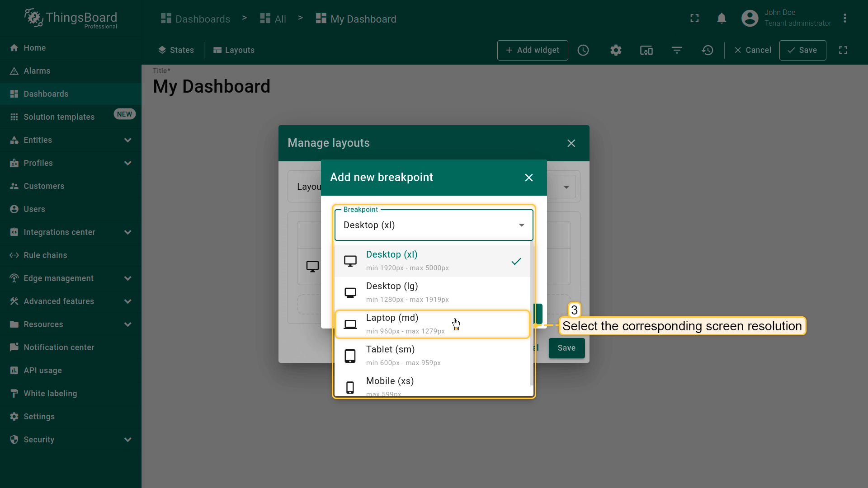This screenshot has width=868, height=488.
Task: Open dashboard settings gear icon
Action: click(616, 50)
